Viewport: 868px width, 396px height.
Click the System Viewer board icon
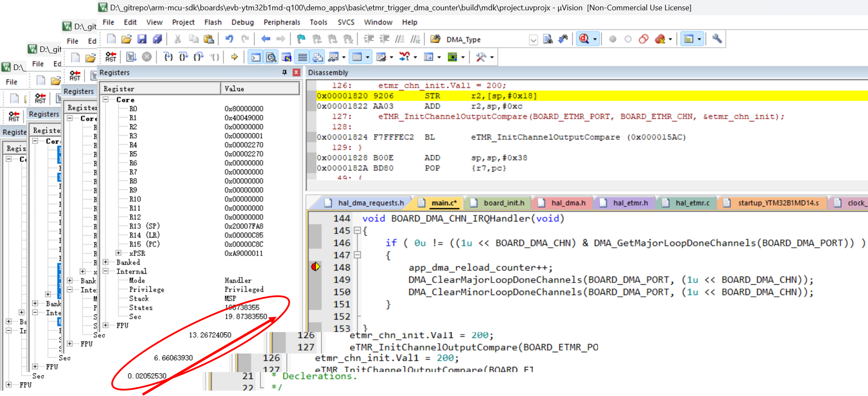point(453,57)
